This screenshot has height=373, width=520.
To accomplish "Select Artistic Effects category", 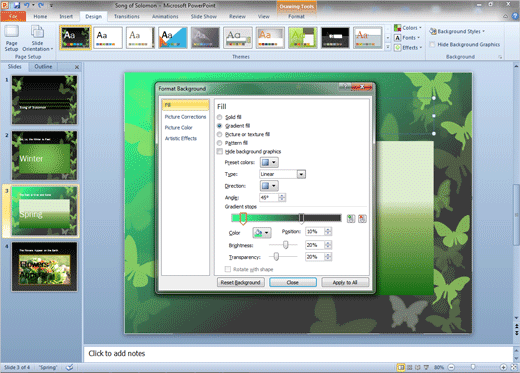I will pyautogui.click(x=181, y=138).
